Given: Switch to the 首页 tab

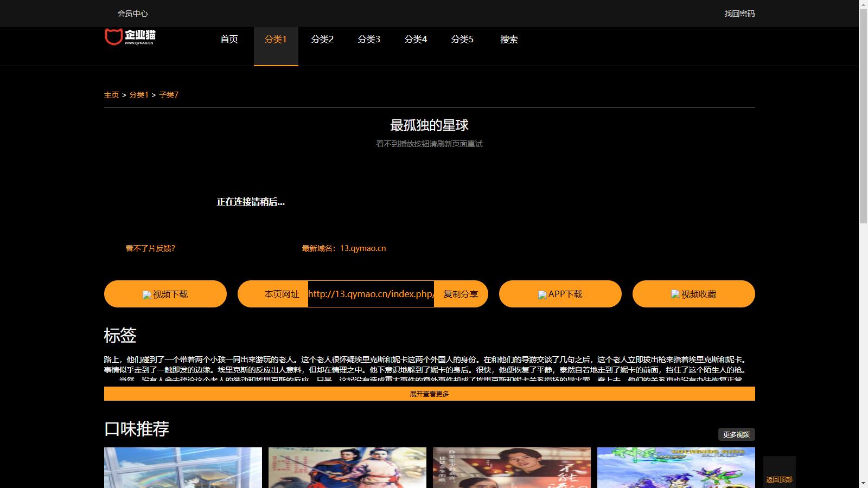Looking at the screenshot, I should pos(229,39).
